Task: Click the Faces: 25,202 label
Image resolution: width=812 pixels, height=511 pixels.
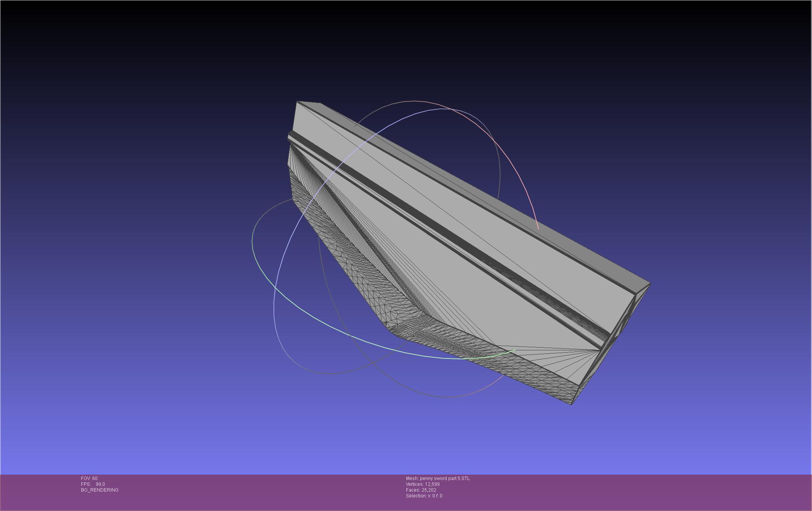Action: (x=421, y=490)
